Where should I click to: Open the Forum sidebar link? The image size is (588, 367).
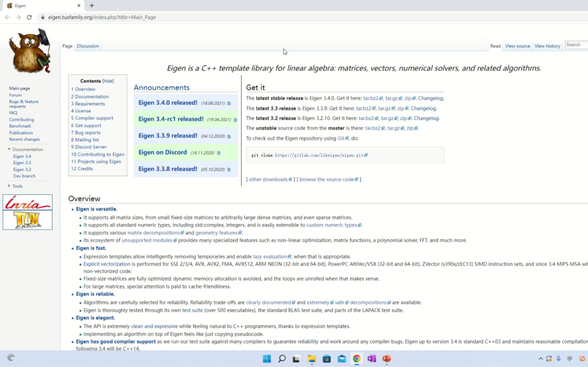[x=16, y=95]
